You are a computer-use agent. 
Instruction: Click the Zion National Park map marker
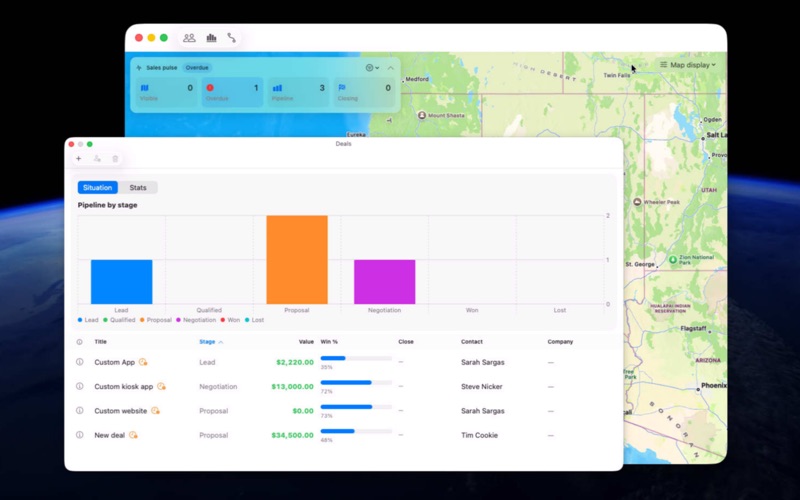click(673, 260)
